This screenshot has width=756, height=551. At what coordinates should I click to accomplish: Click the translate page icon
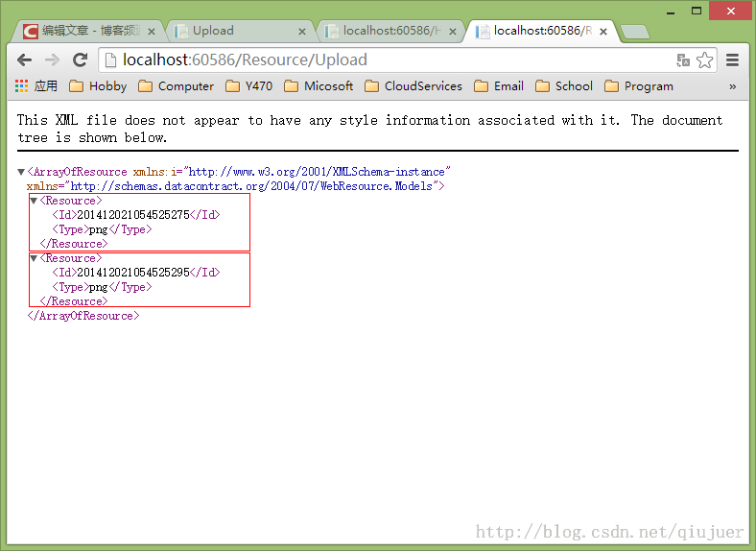pyautogui.click(x=683, y=60)
